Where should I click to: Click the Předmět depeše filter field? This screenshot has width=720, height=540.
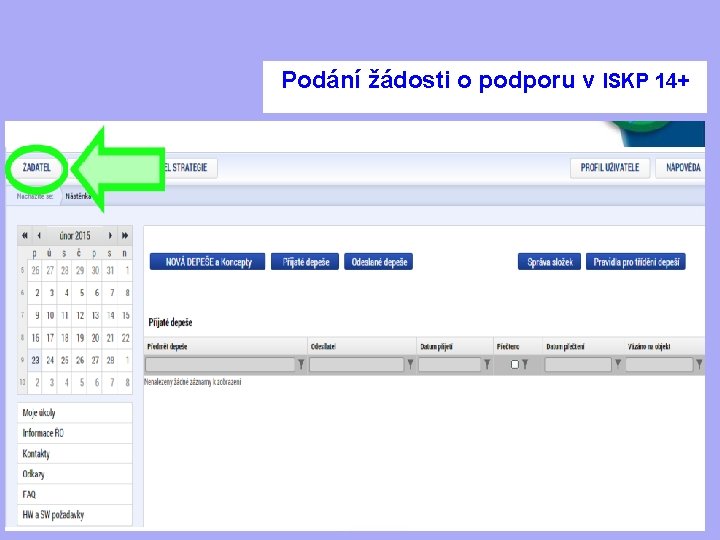[220, 365]
